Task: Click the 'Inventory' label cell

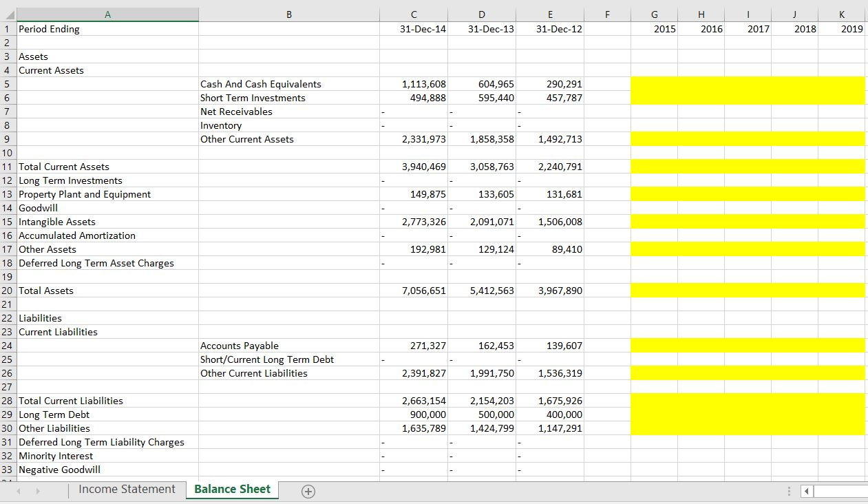Action: click(289, 125)
